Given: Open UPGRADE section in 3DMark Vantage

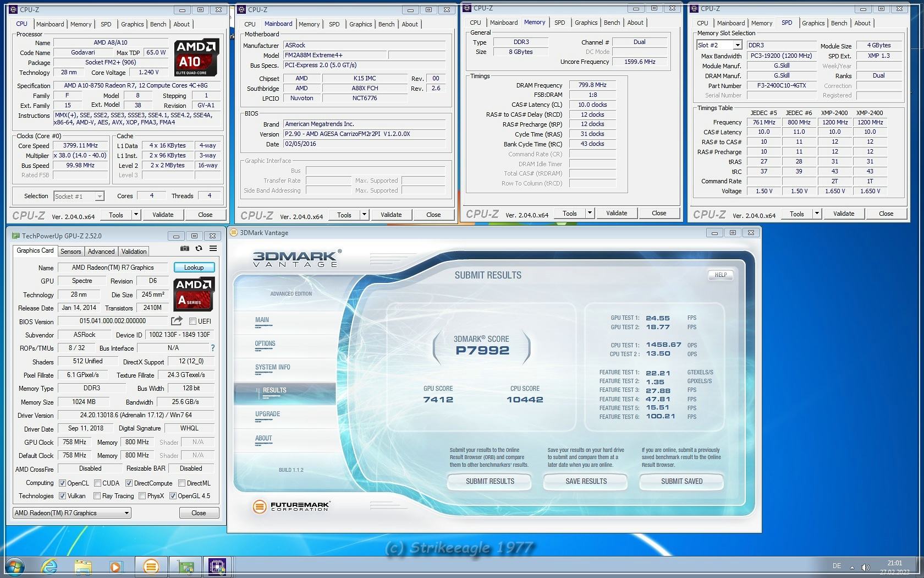Looking at the screenshot, I should coord(267,414).
